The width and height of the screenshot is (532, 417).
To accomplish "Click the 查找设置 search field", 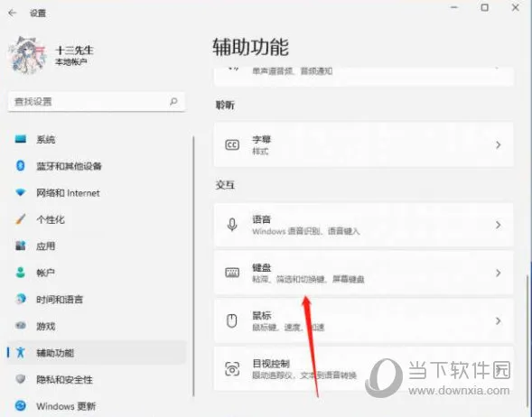I will 97,101.
